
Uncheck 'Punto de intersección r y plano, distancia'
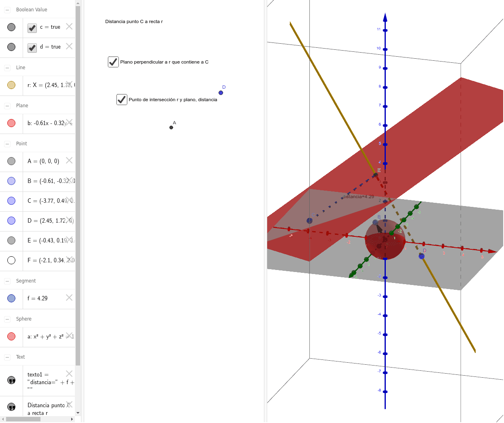click(122, 100)
